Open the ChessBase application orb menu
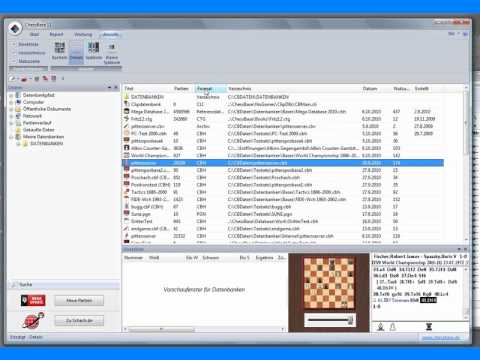 [x=15, y=29]
